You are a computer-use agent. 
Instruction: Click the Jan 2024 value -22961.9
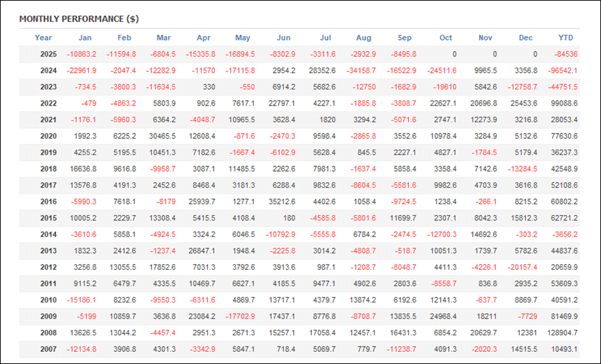[81, 71]
